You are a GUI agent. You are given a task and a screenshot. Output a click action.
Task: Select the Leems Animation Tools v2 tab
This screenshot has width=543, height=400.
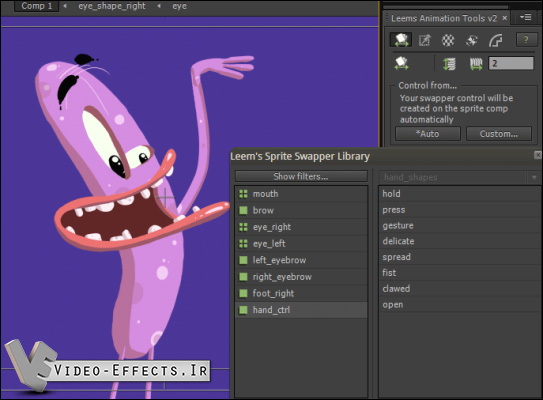click(x=444, y=18)
